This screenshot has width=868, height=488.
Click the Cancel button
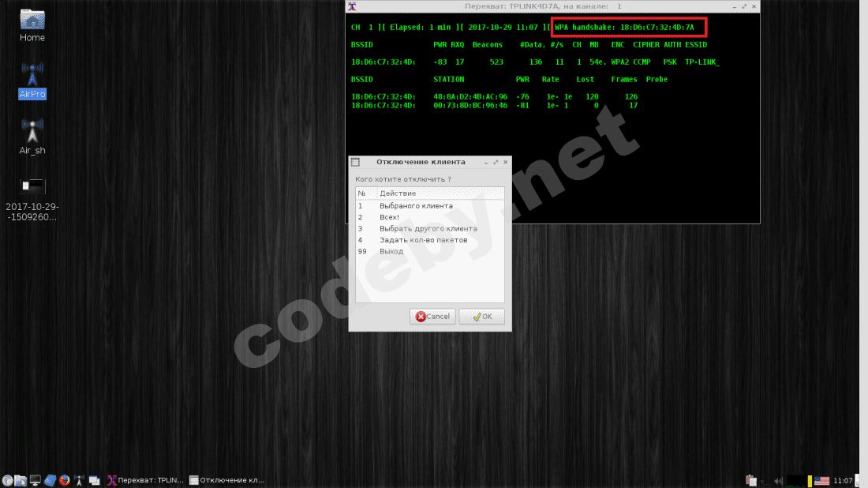tap(432, 317)
